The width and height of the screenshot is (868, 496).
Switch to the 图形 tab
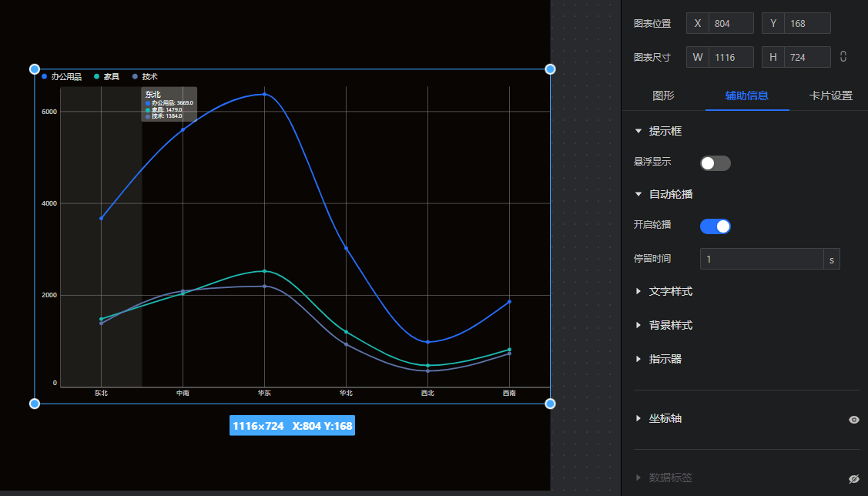[x=663, y=96]
